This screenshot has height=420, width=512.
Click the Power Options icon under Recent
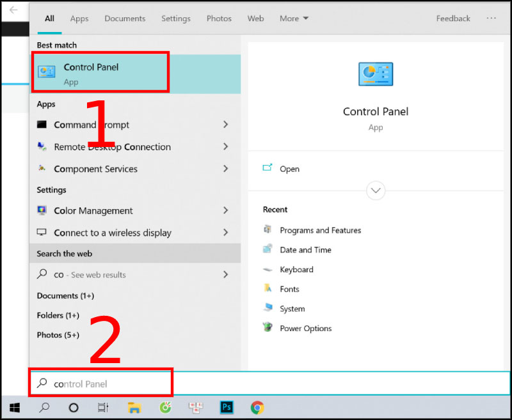click(x=268, y=328)
